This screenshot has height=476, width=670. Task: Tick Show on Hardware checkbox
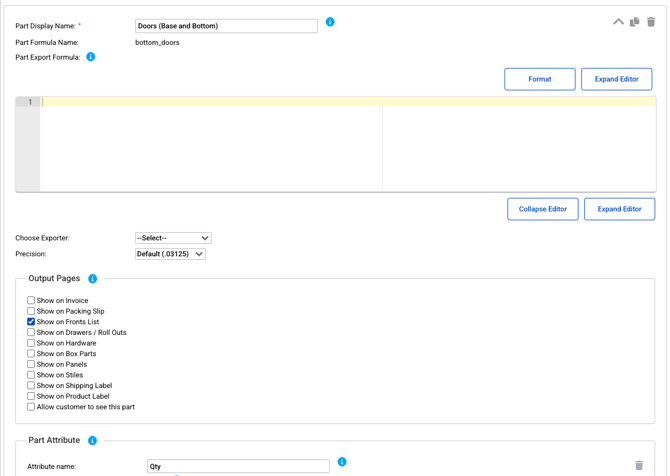pos(31,343)
